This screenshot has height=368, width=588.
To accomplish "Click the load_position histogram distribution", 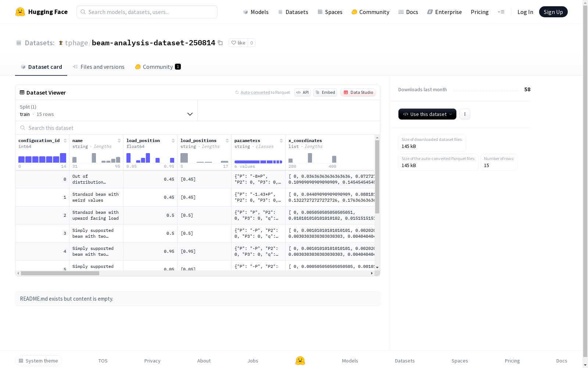I will coord(150,158).
